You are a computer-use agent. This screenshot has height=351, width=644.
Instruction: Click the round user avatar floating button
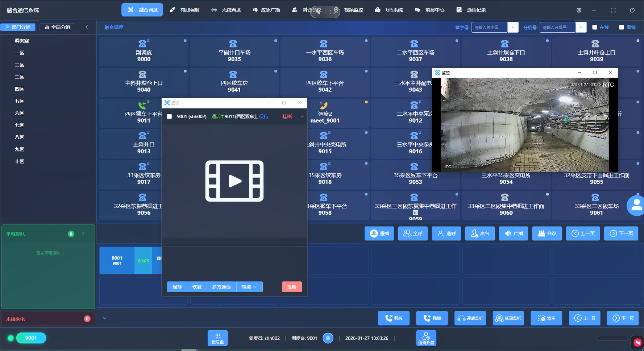point(636,206)
